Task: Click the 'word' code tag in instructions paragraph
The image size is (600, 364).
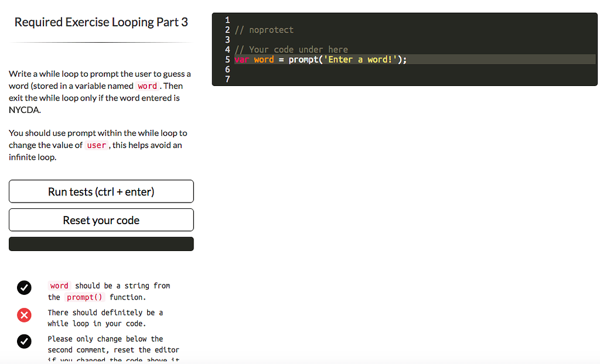Action: [147, 86]
